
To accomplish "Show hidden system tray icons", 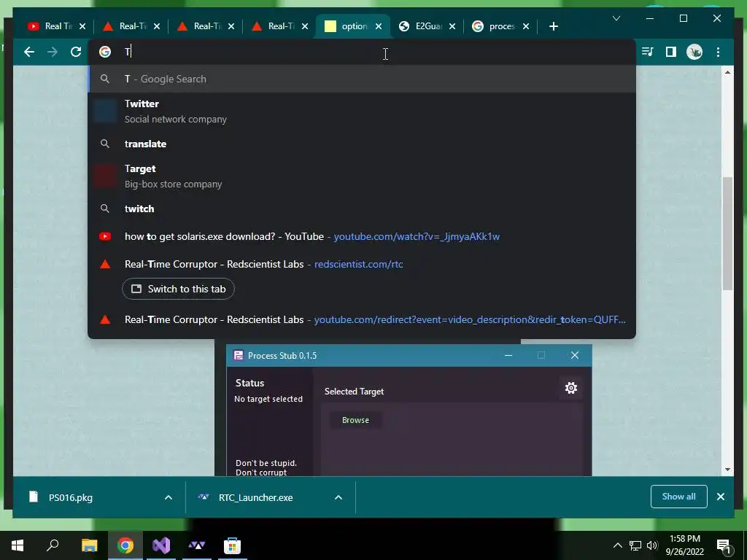I will [617, 545].
